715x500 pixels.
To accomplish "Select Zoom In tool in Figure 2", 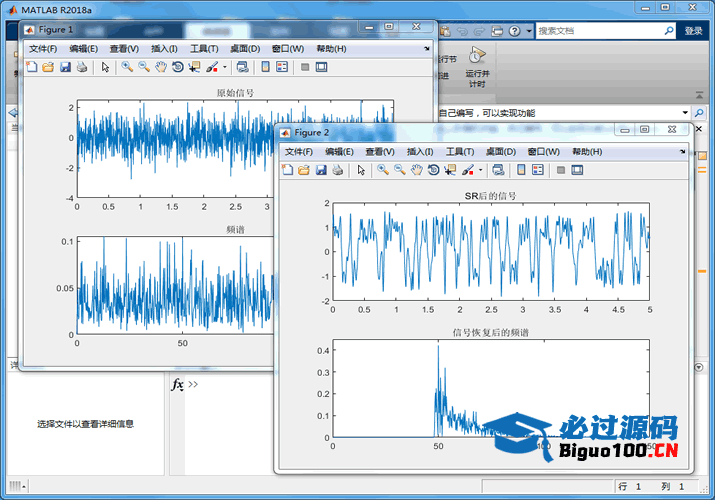I will click(383, 170).
